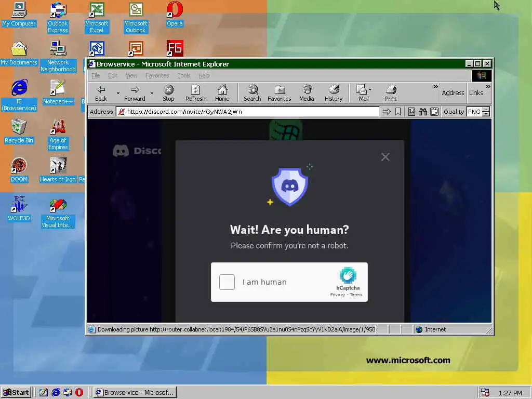
Task: Open the Media toolbar button
Action: pyautogui.click(x=307, y=93)
